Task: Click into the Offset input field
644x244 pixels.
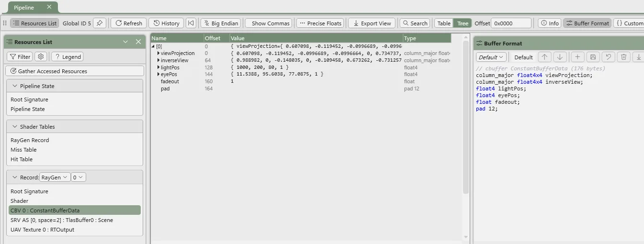Action: (x=511, y=23)
